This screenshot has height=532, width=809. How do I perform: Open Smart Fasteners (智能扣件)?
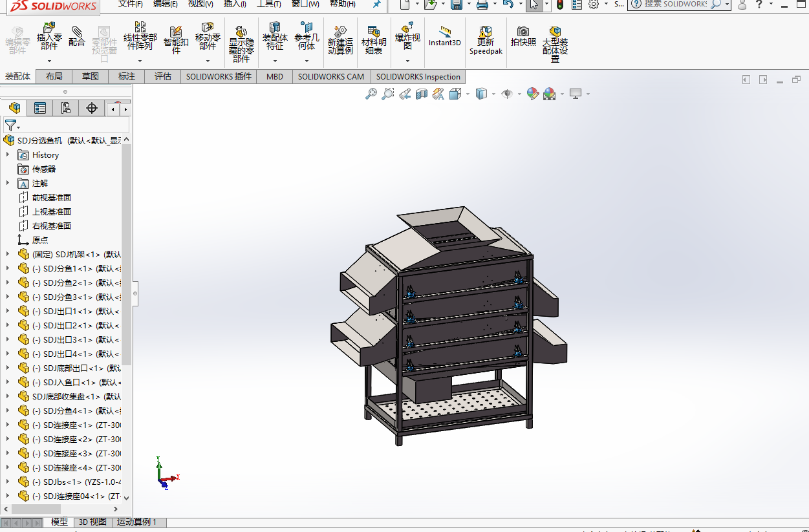176,39
